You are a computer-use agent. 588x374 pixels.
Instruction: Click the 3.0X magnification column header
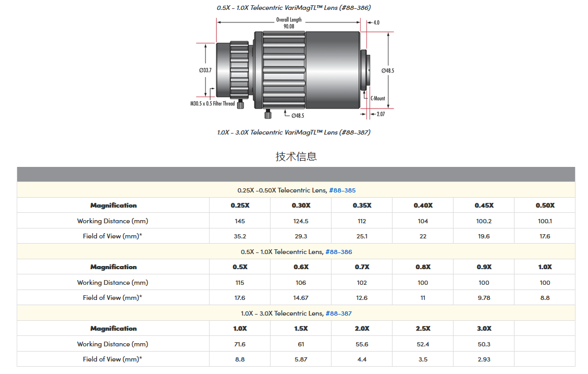pyautogui.click(x=484, y=329)
